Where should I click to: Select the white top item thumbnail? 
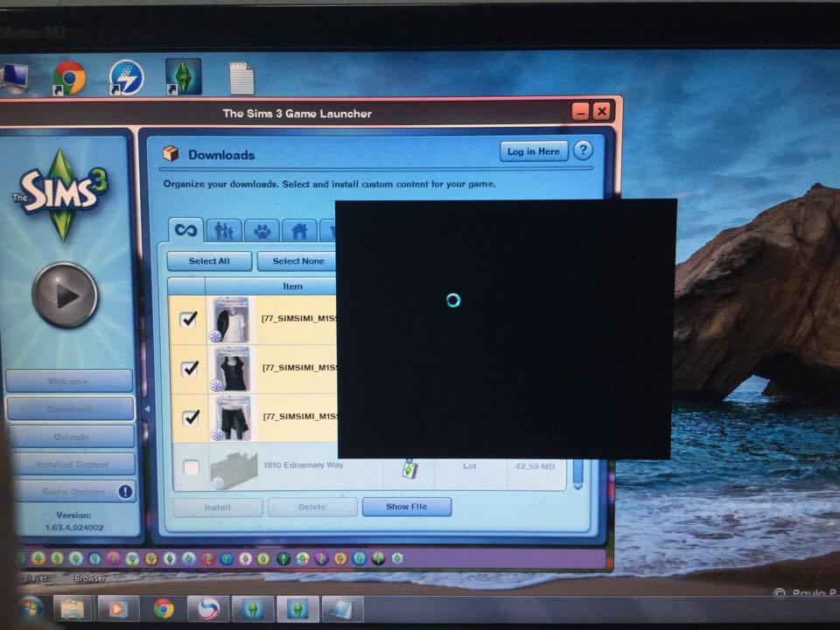click(230, 320)
